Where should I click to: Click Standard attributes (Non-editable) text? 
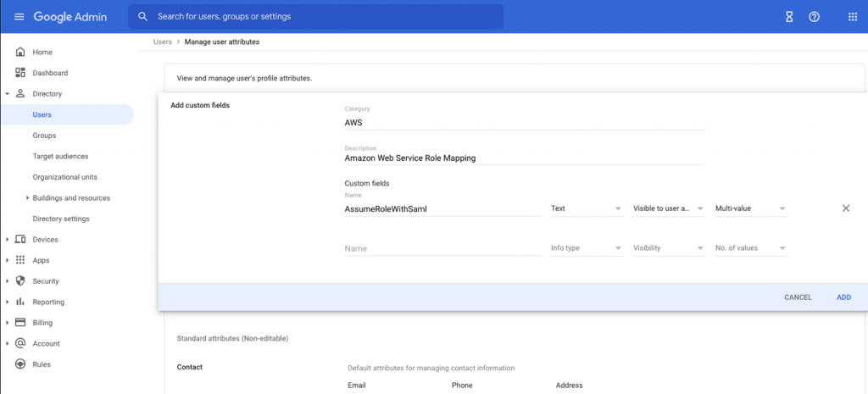coord(232,338)
